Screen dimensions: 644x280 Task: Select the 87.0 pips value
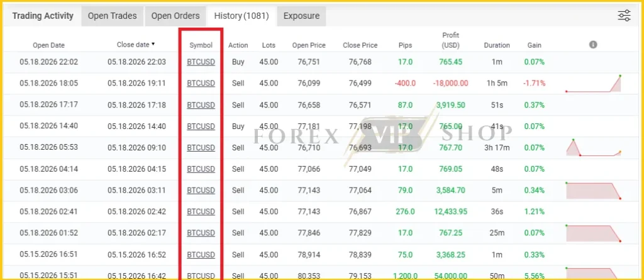coord(405,105)
